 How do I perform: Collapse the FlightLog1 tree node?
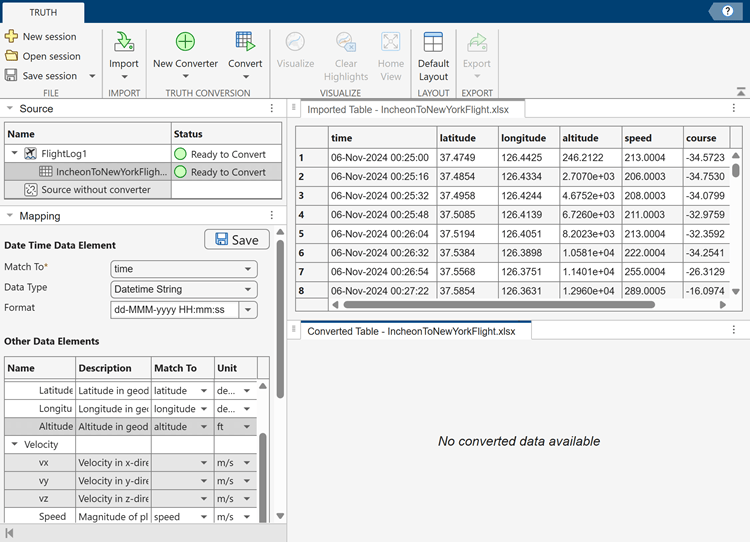14,153
